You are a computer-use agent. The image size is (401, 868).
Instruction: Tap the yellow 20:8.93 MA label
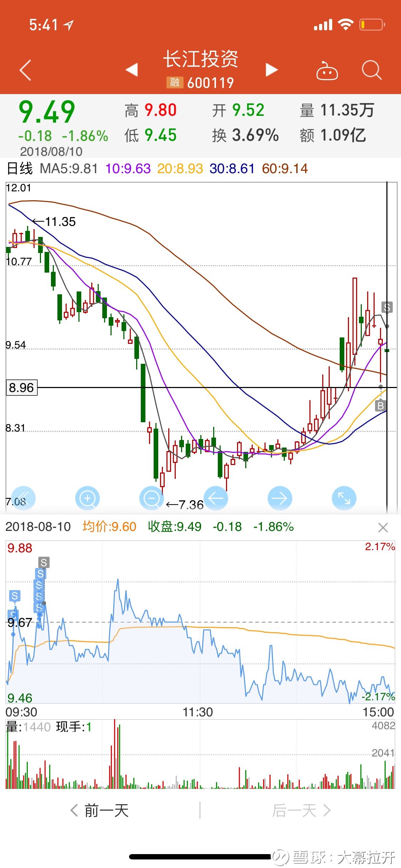pyautogui.click(x=180, y=169)
